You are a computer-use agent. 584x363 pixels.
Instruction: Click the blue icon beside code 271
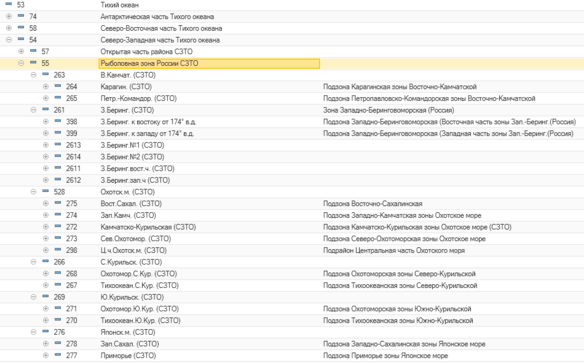(x=58, y=308)
